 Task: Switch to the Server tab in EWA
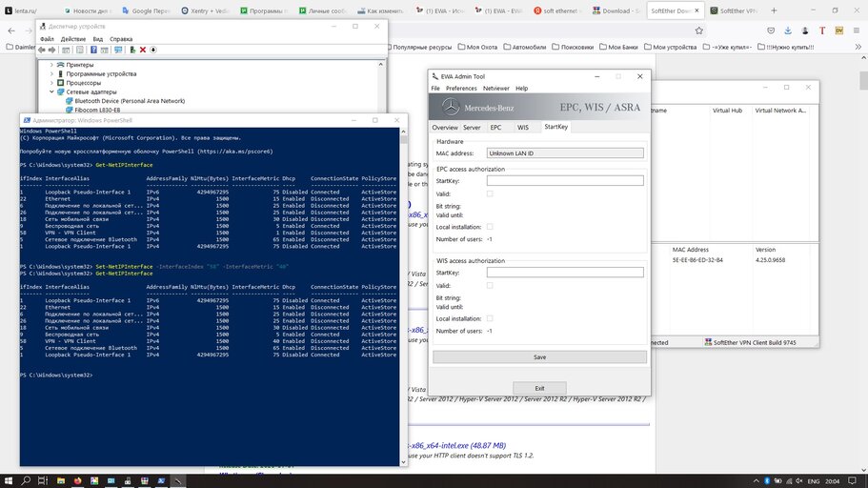point(472,127)
